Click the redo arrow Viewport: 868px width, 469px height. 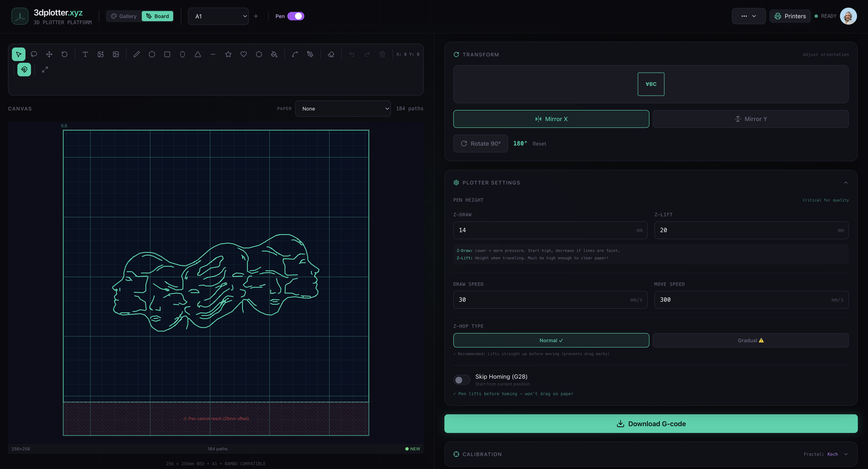pyautogui.click(x=367, y=54)
